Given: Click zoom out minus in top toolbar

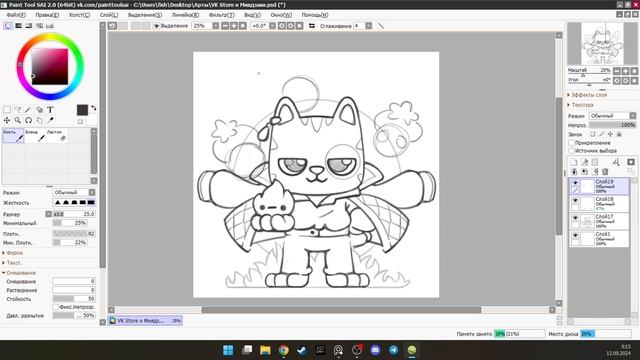Looking at the screenshot, I should click(225, 26).
